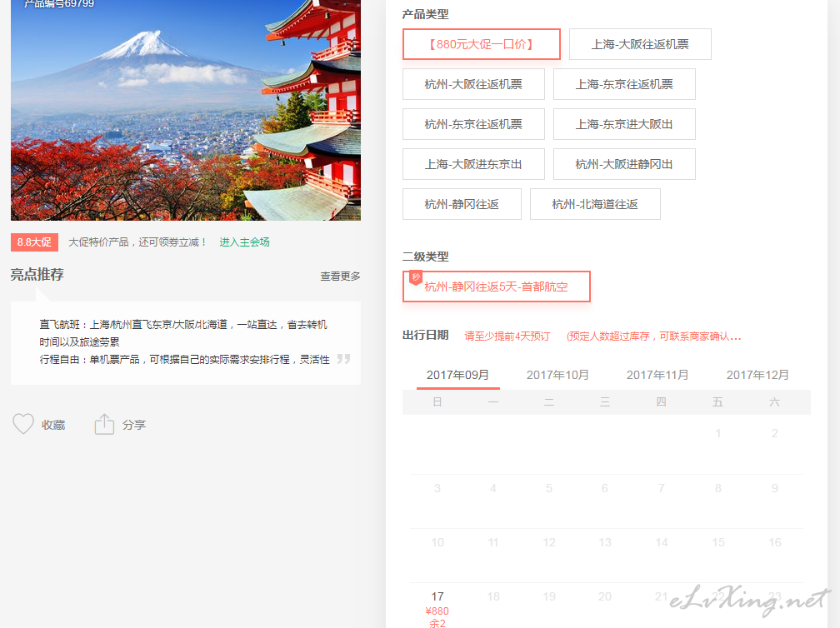Screen dimensions: 840x628
Task: Click the 大促特价产品 promo text
Action: coord(137,242)
